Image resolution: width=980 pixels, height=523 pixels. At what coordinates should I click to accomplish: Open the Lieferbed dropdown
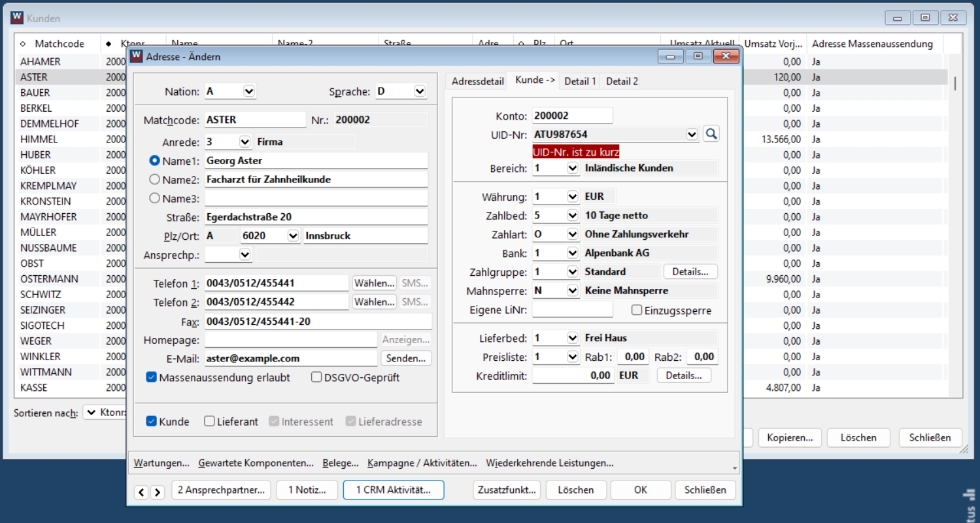click(573, 338)
